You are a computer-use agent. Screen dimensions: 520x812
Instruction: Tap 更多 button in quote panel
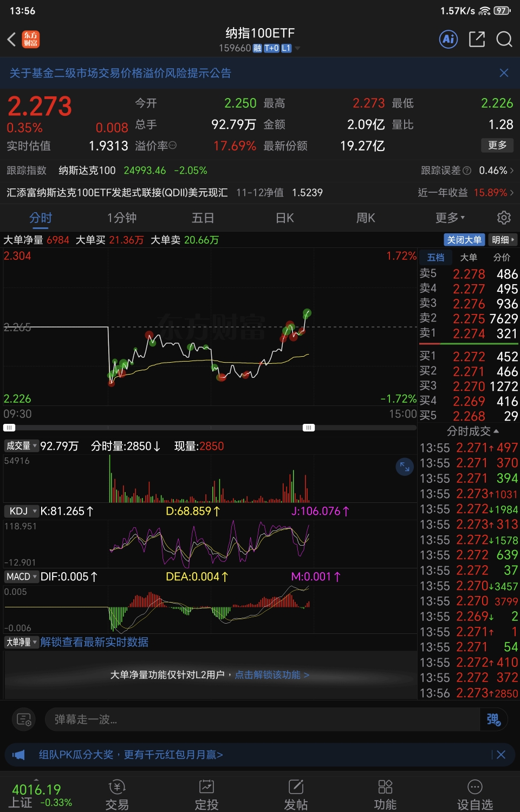pyautogui.click(x=497, y=145)
